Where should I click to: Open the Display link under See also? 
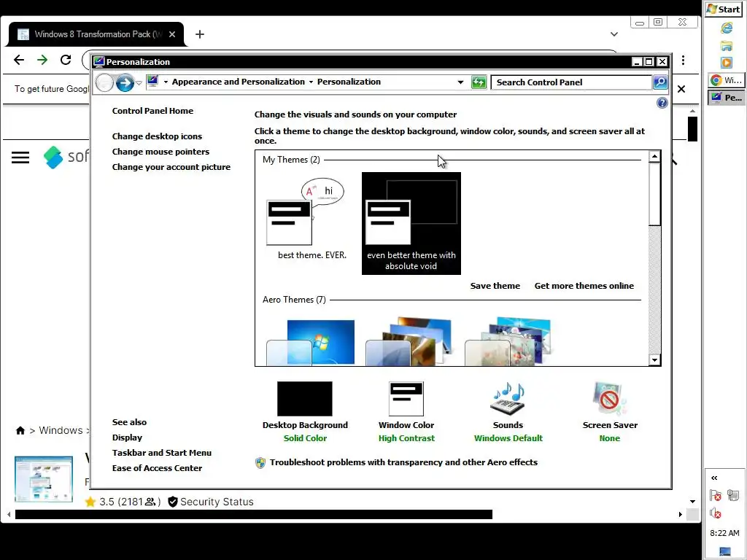(127, 437)
